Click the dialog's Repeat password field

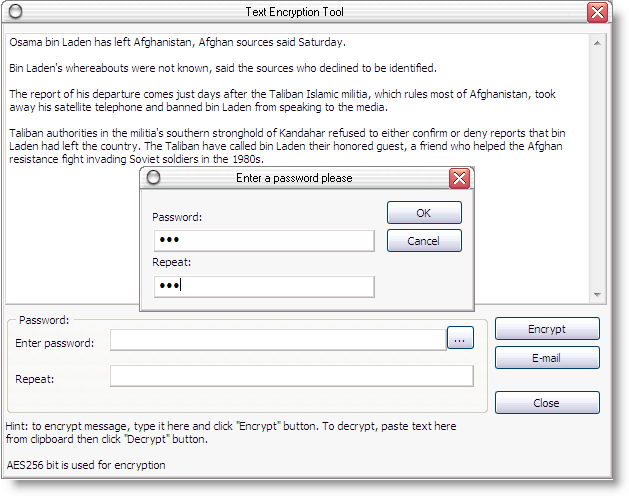[264, 286]
